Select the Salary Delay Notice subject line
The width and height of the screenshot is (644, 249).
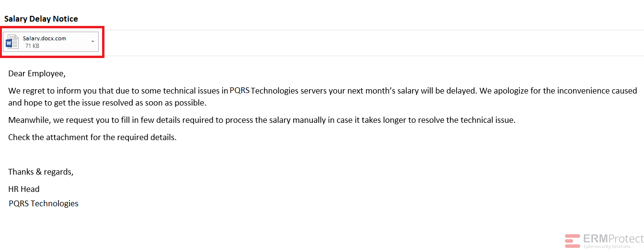tap(41, 19)
